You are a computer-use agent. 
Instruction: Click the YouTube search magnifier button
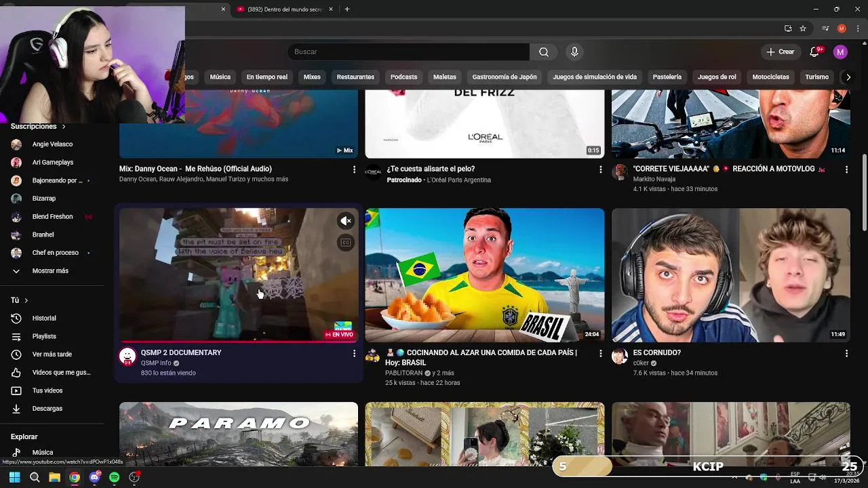[544, 52]
